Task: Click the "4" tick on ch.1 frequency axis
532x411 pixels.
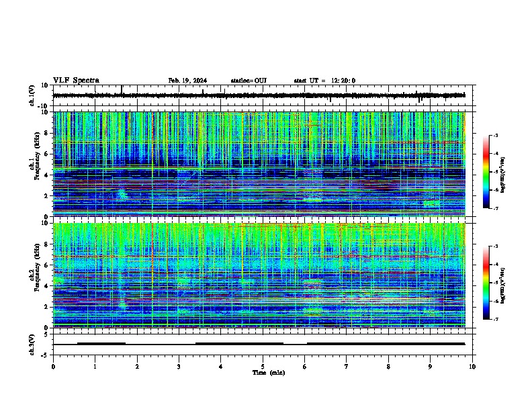Action: click(x=47, y=175)
